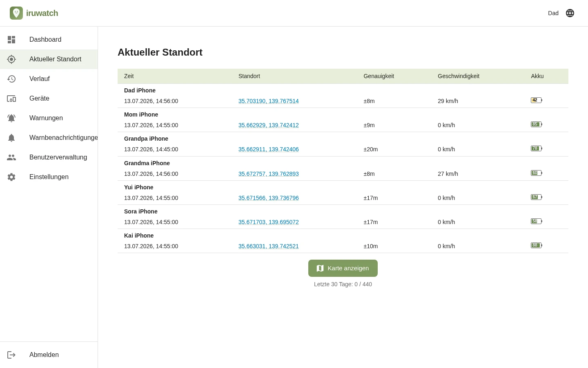The width and height of the screenshot is (588, 368).
Task: Click the Aktueller Standort page heading
Action: 160,52
